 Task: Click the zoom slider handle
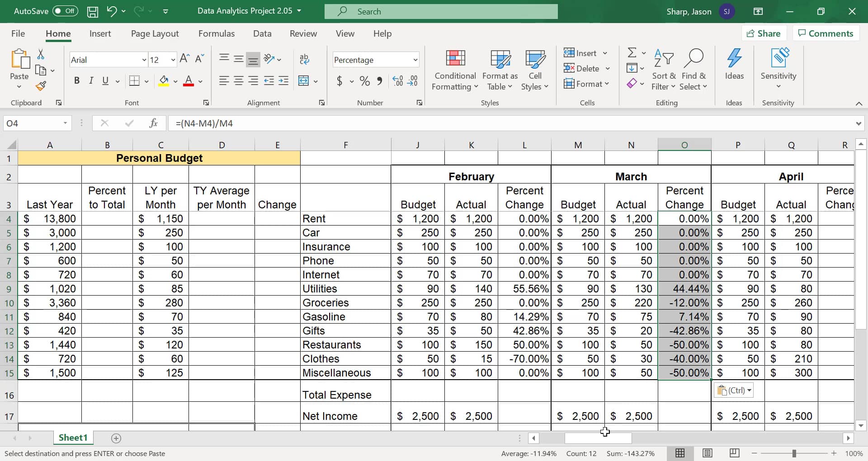794,453
